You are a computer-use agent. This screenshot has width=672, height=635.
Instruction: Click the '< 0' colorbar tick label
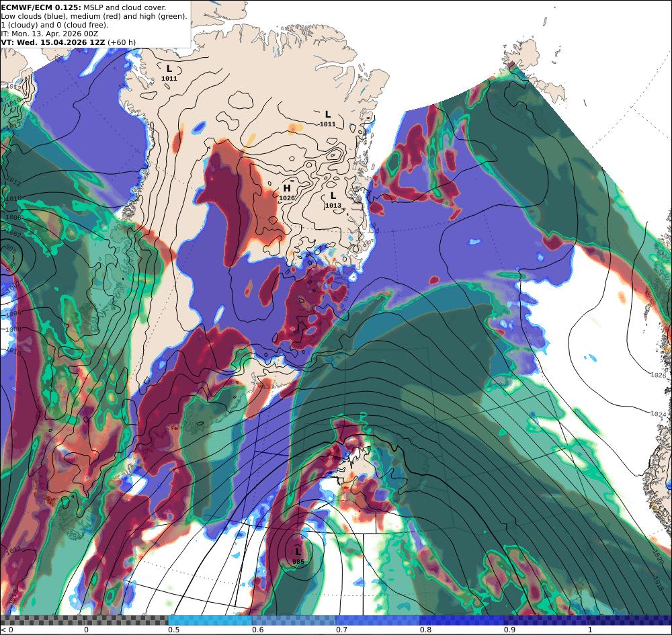(x=7, y=630)
